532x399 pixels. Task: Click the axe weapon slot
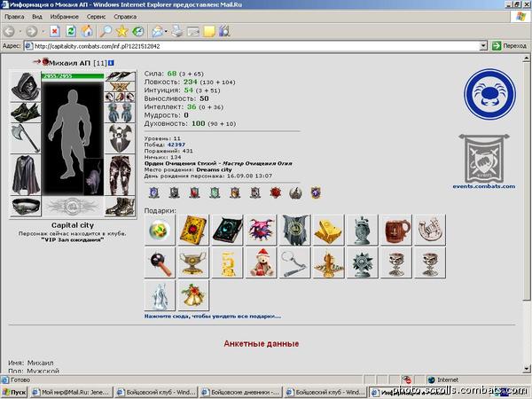26,138
